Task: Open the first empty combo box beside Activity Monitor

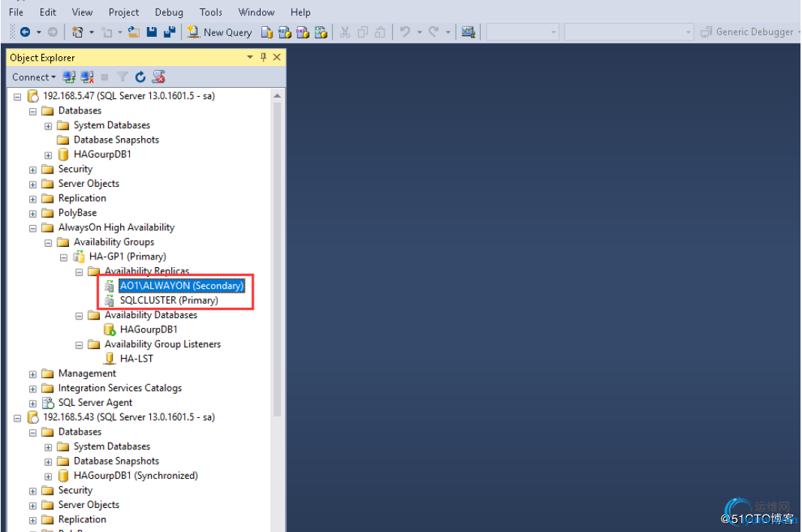Action: pyautogui.click(x=522, y=32)
